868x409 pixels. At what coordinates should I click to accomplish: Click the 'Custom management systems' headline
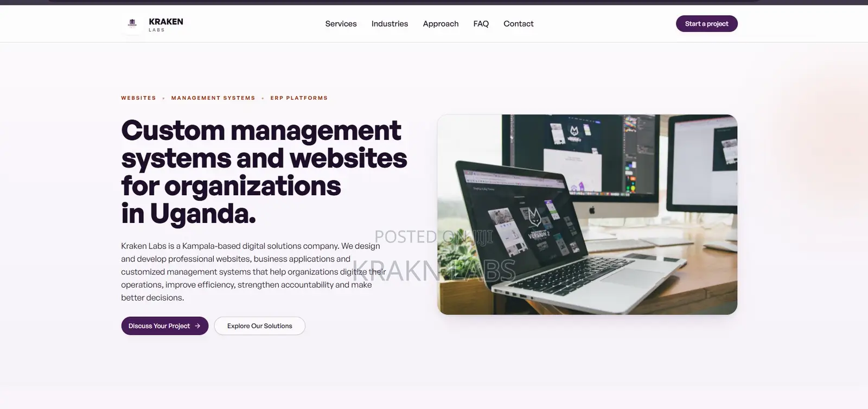tap(264, 172)
